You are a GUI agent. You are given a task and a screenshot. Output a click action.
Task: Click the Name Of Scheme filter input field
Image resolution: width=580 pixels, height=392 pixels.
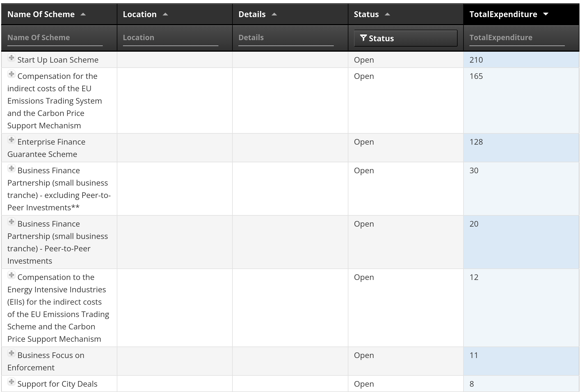click(x=55, y=38)
